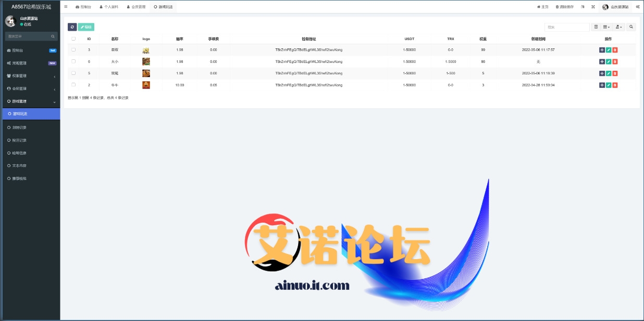The height and width of the screenshot is (321, 644).
Task: Refresh the table with the reload button
Action: 72,27
